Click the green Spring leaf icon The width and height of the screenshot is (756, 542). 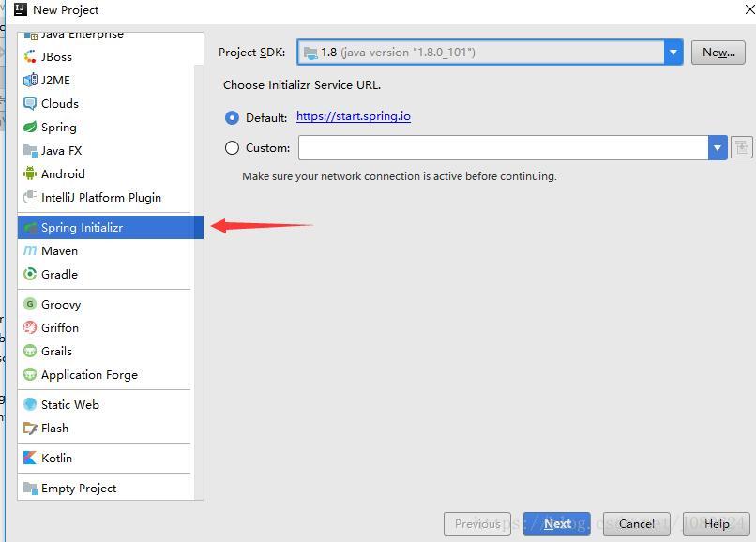click(30, 127)
